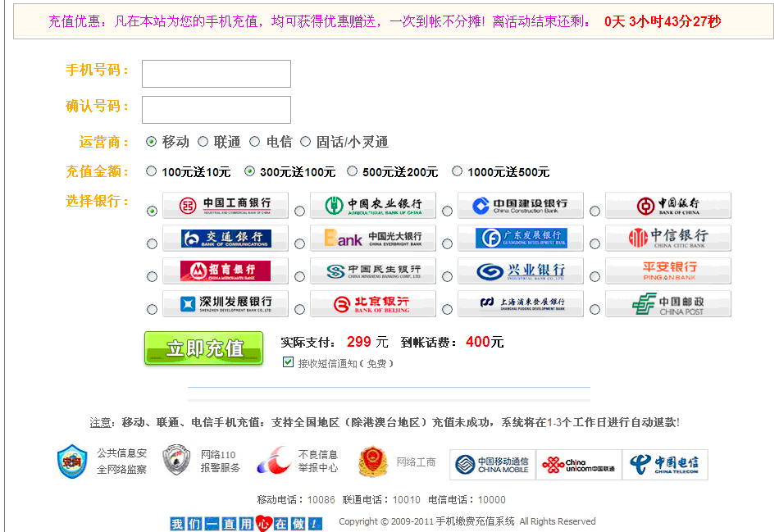Select the radio button for Bank of China
This screenshot has width=779, height=532.
coord(594,211)
